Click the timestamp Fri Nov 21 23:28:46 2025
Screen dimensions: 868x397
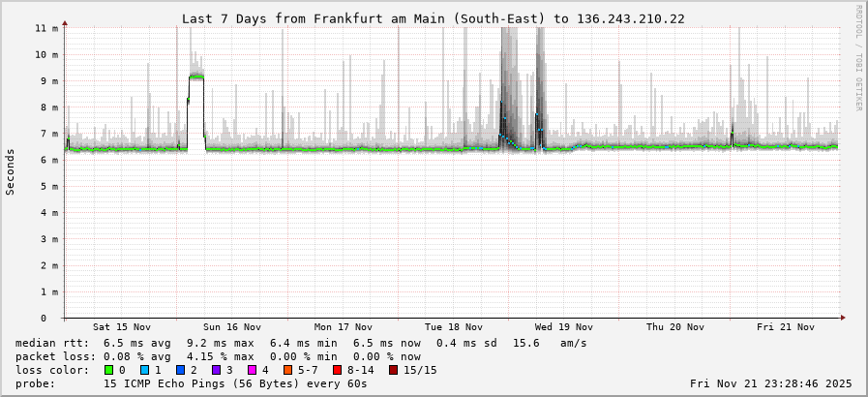pos(770,383)
